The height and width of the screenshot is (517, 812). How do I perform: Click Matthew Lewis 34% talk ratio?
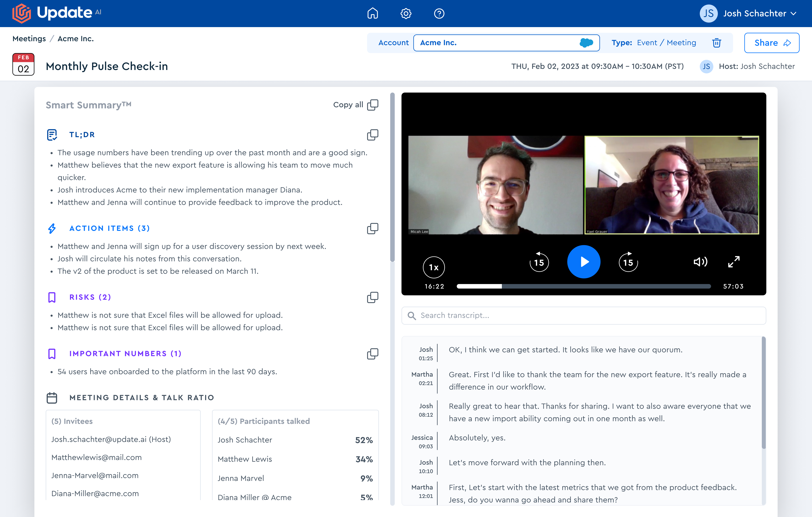point(295,459)
